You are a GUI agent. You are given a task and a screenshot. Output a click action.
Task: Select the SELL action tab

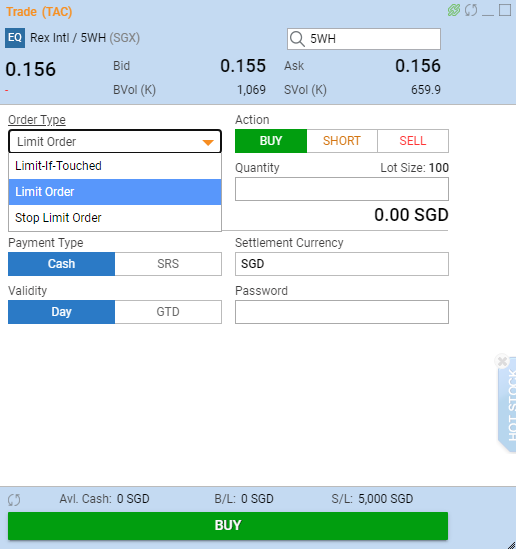pyautogui.click(x=413, y=141)
